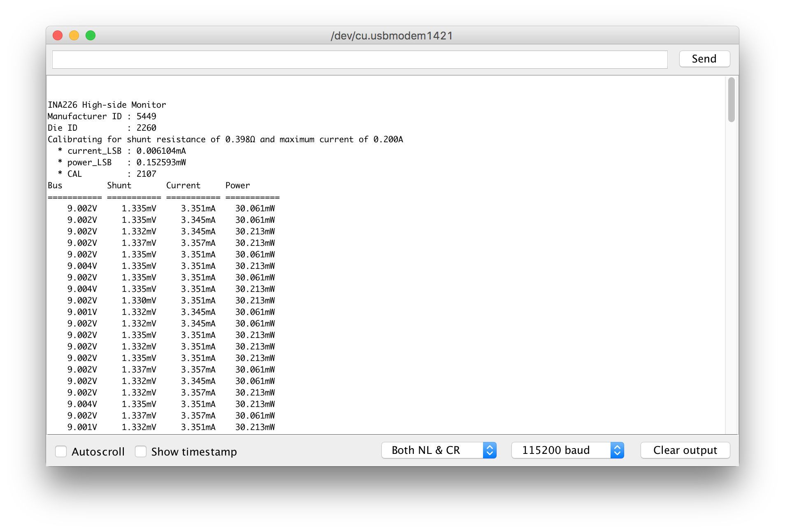This screenshot has height=532, width=785.
Task: Open the Both NL & CR dropdown
Action: [439, 450]
